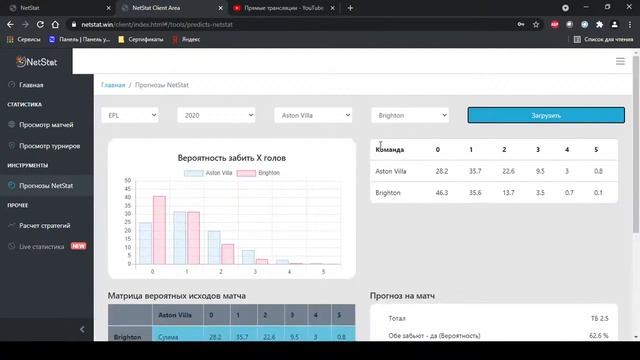Open Live статистика sidebar item

click(x=42, y=247)
